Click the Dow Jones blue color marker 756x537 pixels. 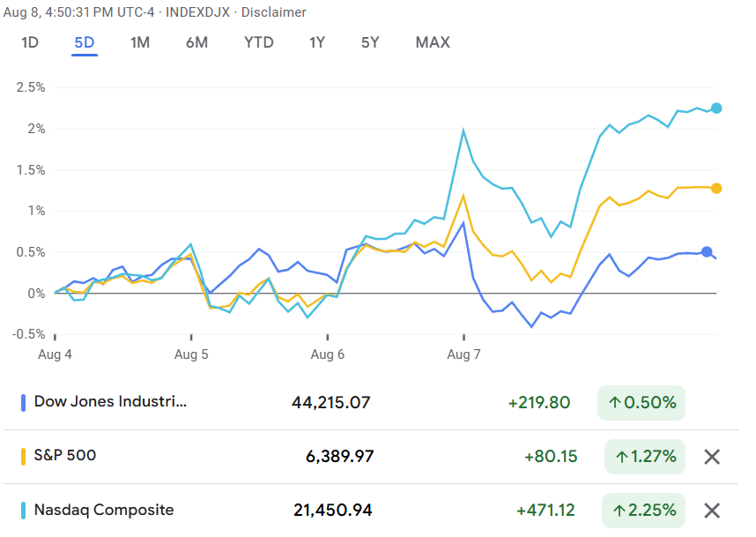(x=24, y=403)
